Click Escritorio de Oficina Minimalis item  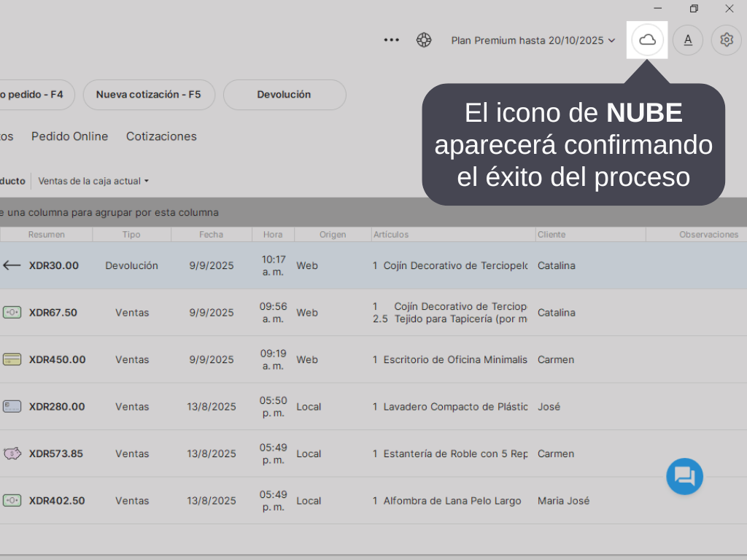pos(455,359)
